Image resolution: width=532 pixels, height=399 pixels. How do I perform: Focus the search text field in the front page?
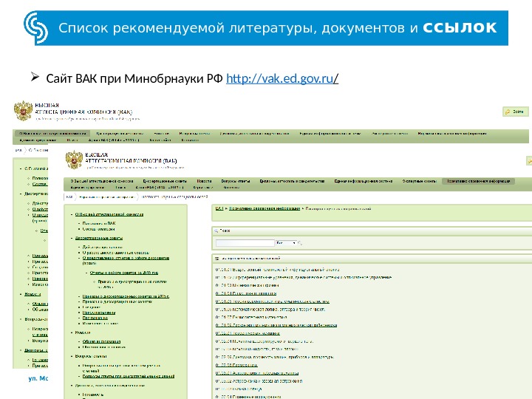[x=245, y=243]
